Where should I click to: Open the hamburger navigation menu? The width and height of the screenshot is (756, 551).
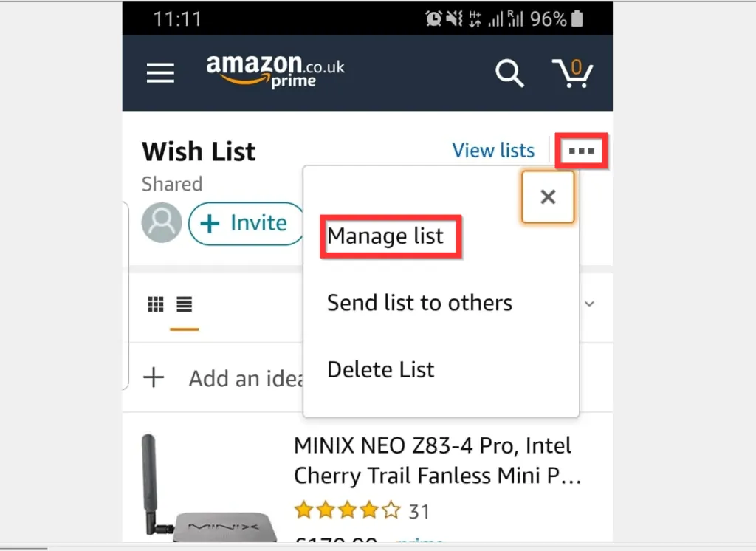coord(159,73)
